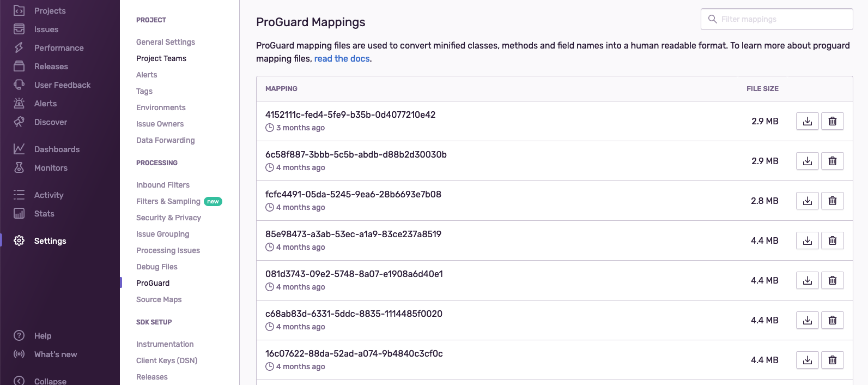Select Security & Privacy settings

[168, 218]
